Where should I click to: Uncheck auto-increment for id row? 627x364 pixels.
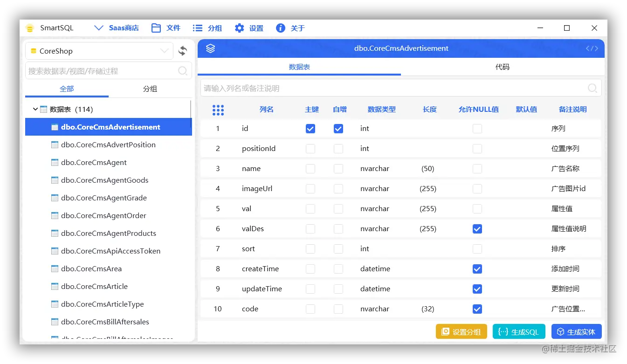click(338, 129)
